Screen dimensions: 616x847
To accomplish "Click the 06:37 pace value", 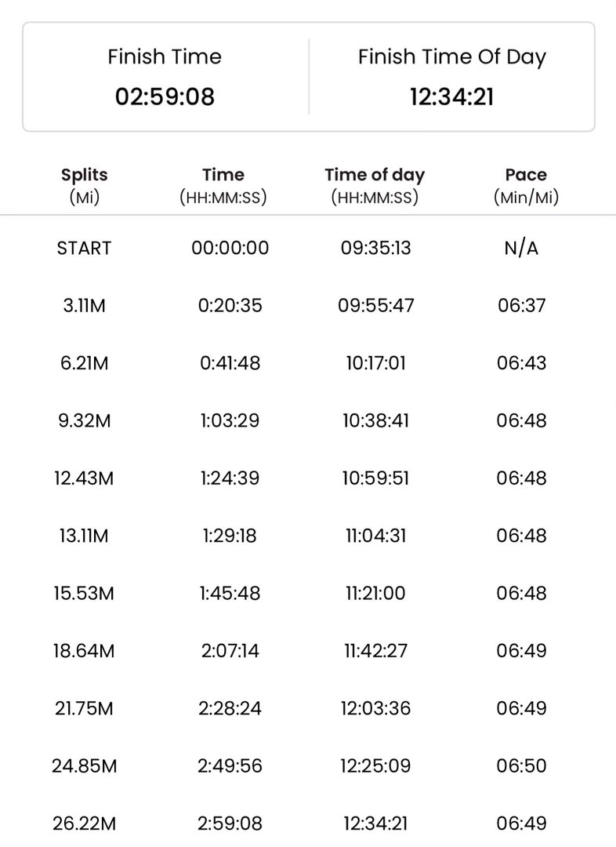I will (x=521, y=305).
